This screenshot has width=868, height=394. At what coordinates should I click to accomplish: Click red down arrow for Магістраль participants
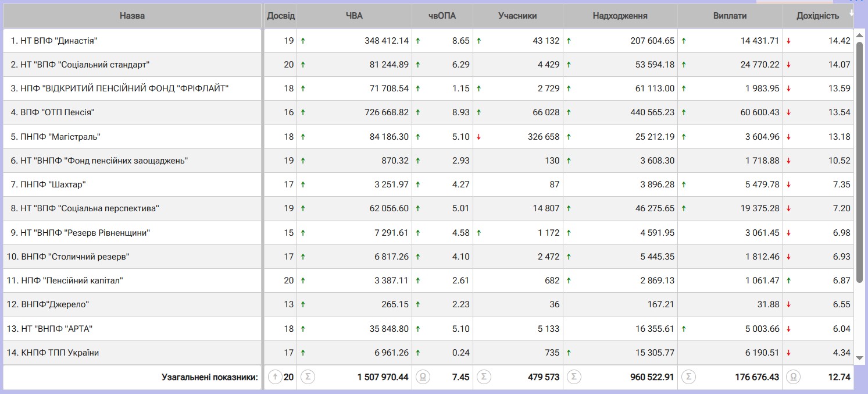478,137
